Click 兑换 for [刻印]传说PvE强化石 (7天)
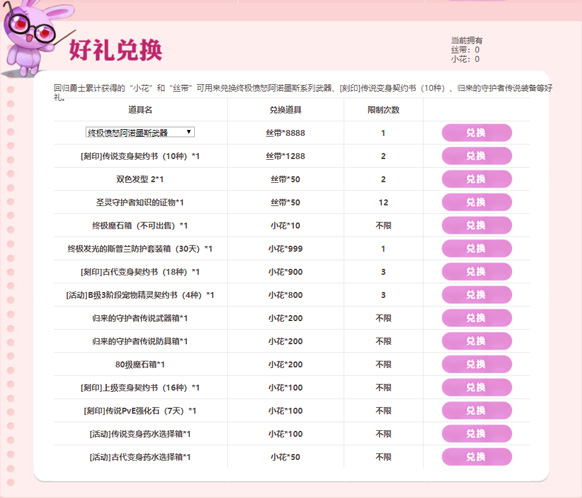The image size is (582, 498). tap(477, 411)
